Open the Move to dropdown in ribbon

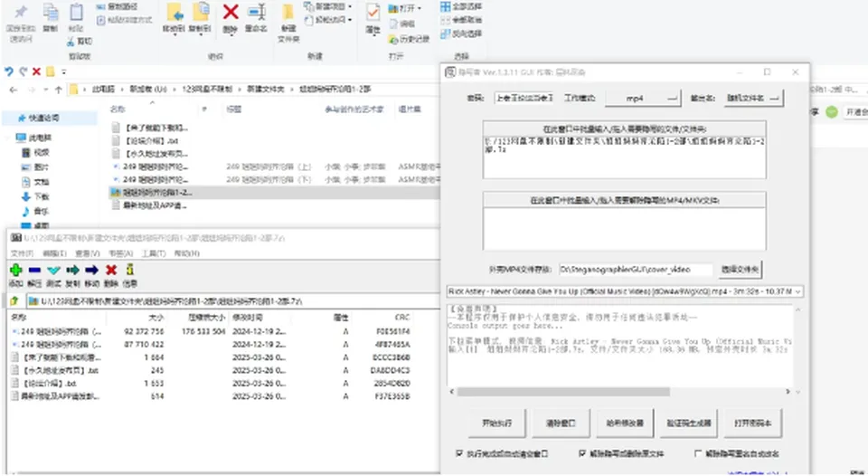174,34
